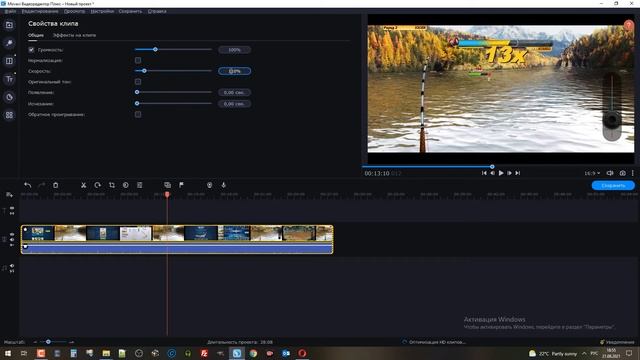This screenshot has height=360, width=640.
Task: Open the Stickers panel in sidebar
Action: coord(9,97)
